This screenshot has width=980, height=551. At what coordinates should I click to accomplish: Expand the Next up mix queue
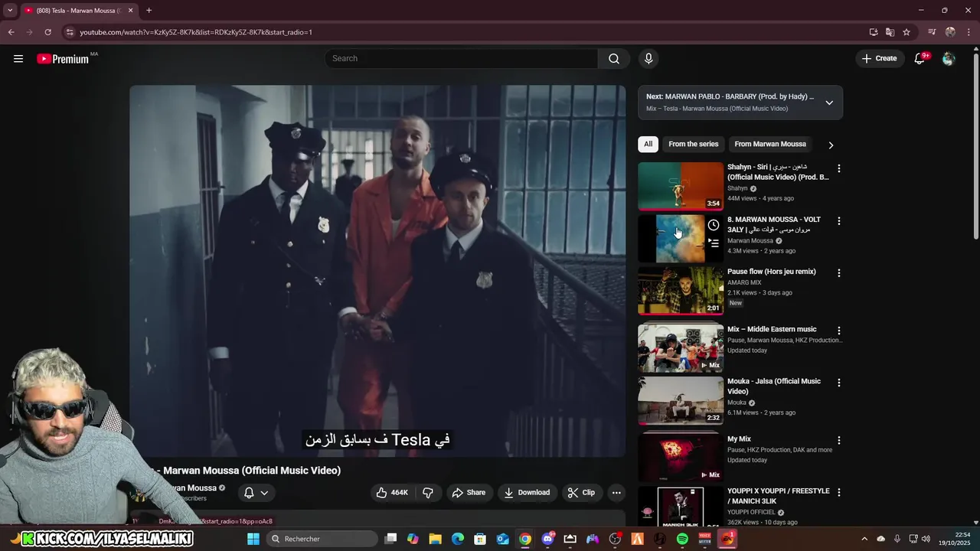click(829, 103)
